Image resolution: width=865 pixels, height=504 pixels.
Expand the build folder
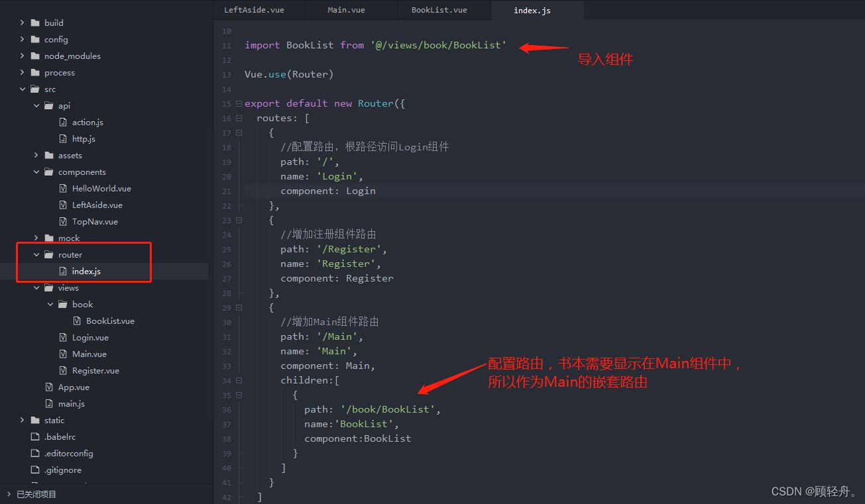(22, 23)
